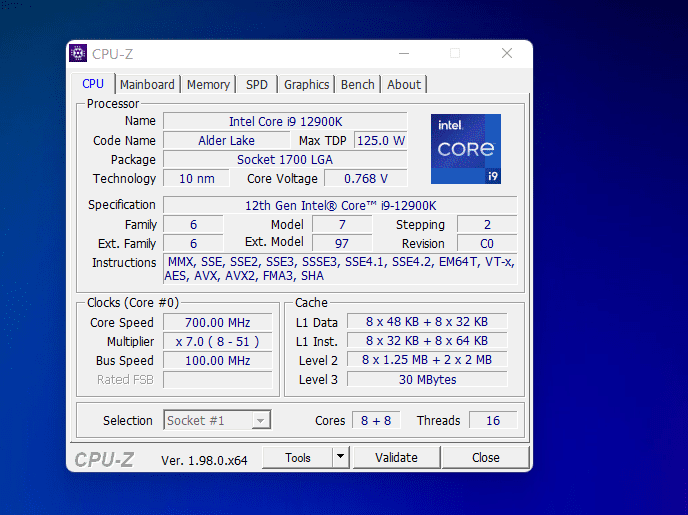Click the Close button at bottom
This screenshot has width=688, height=515.
[x=485, y=458]
